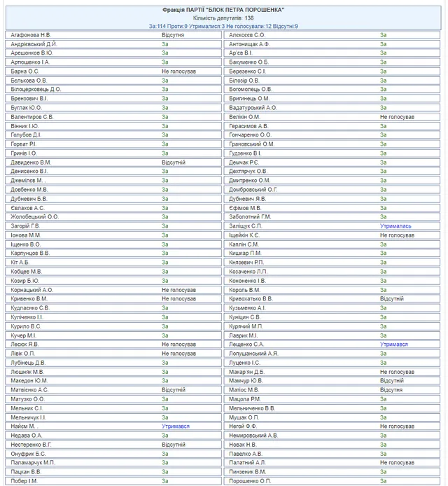Select deputy Онуфрик Б.С.
448x486 pixels.
point(28,454)
